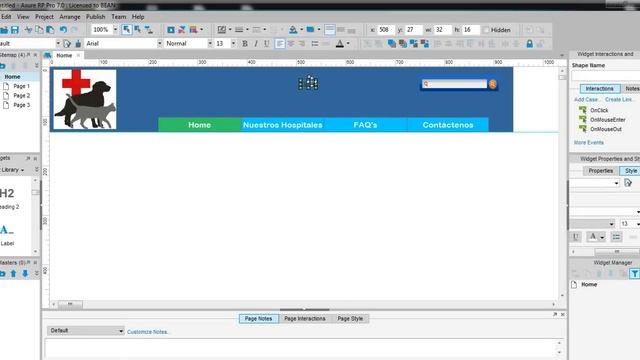Open the Arrange menu
This screenshot has width=640, height=360.
70,17
